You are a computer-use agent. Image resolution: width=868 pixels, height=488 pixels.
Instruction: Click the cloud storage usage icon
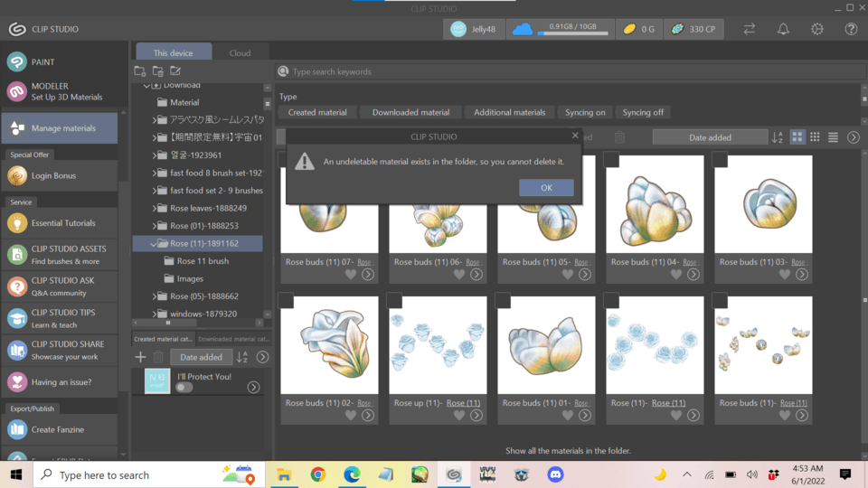tap(522, 29)
